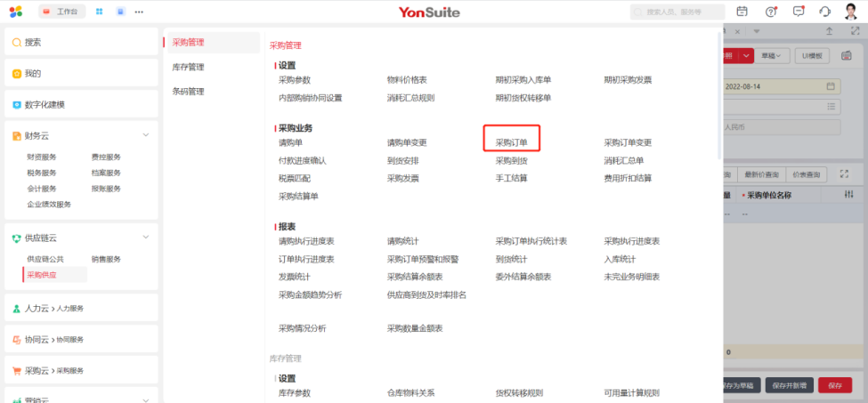Click the 保存并新增 button

[x=790, y=385]
